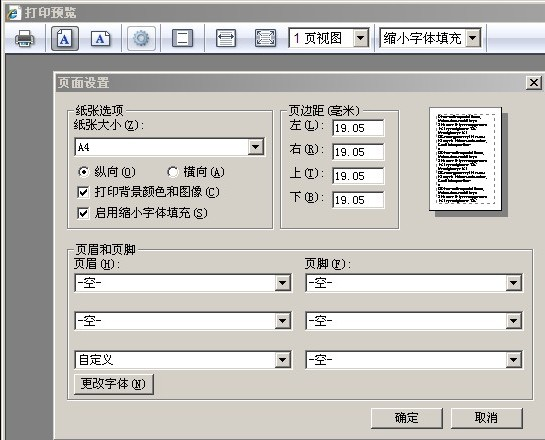Click the full page view icon
This screenshot has width=545, height=440.
266,38
